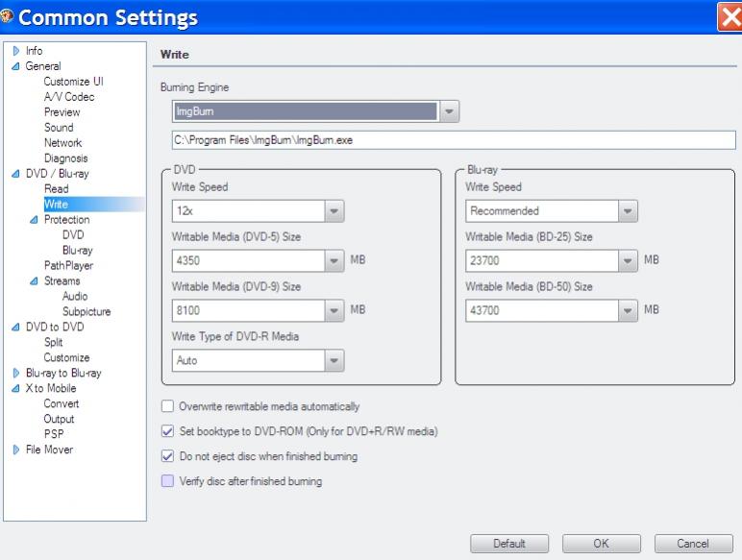Select Sound in the settings tree
Viewport: 742px width, 560px height.
(59, 127)
